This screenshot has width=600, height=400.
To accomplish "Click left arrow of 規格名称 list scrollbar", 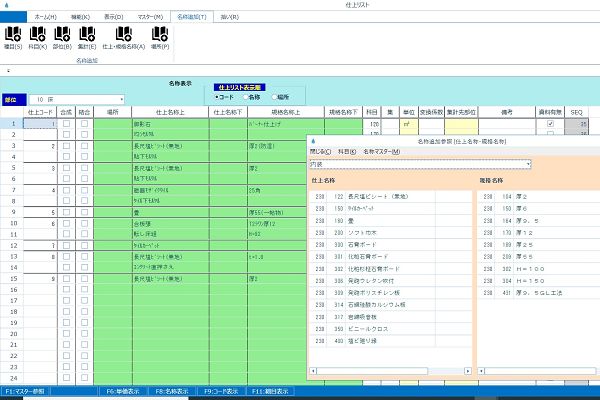I will [x=481, y=371].
